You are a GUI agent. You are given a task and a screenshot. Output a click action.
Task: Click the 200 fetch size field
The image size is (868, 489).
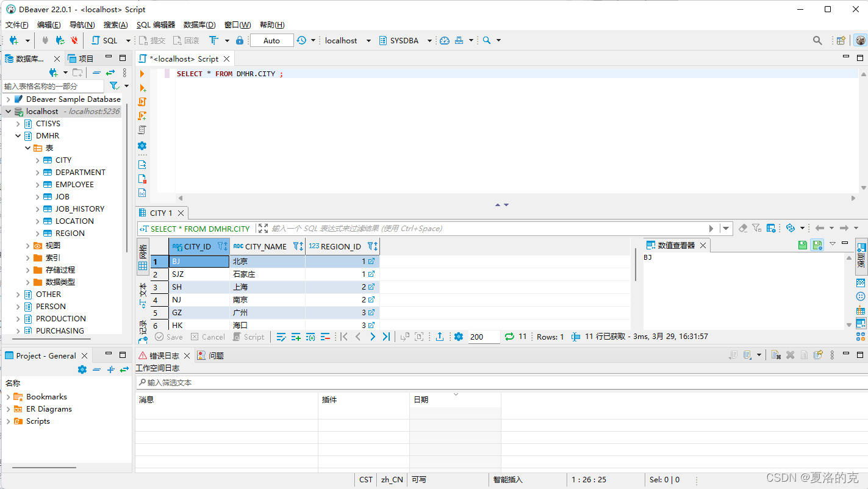pos(484,337)
